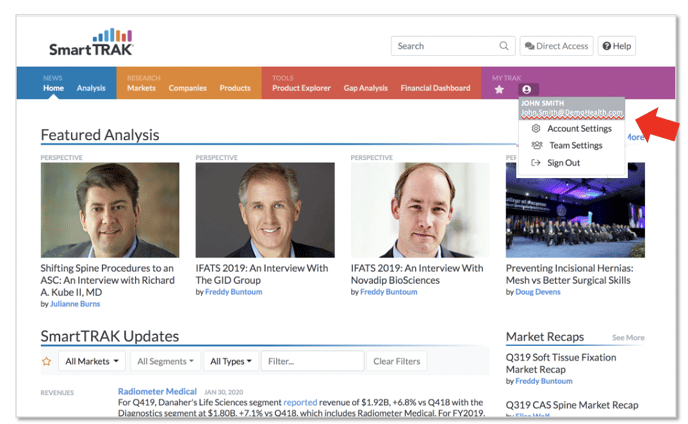Open Freddy Buntoum link under Novadip BioSciences
688x424 pixels.
click(389, 292)
